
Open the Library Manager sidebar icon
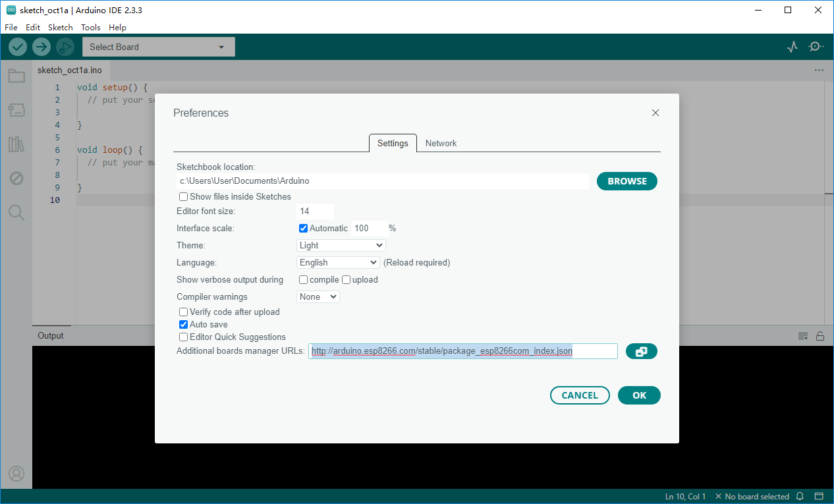pyautogui.click(x=16, y=144)
